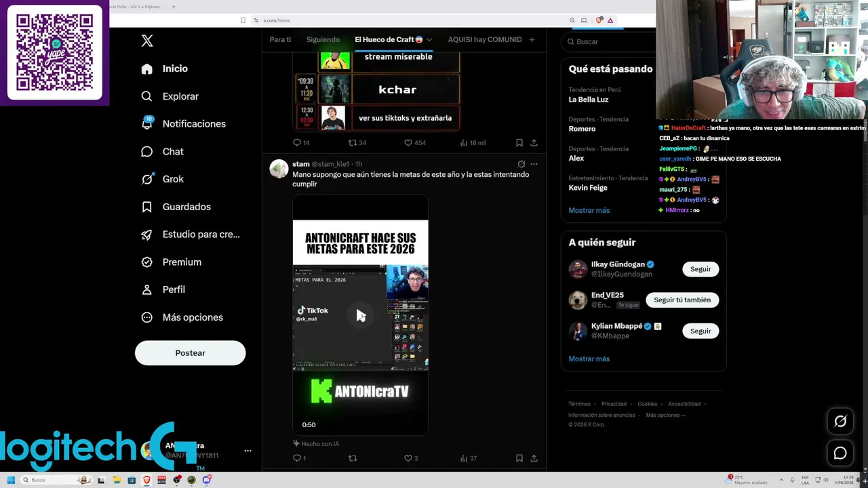Open Guardados bookmarks page
868x488 pixels.
click(x=176, y=207)
